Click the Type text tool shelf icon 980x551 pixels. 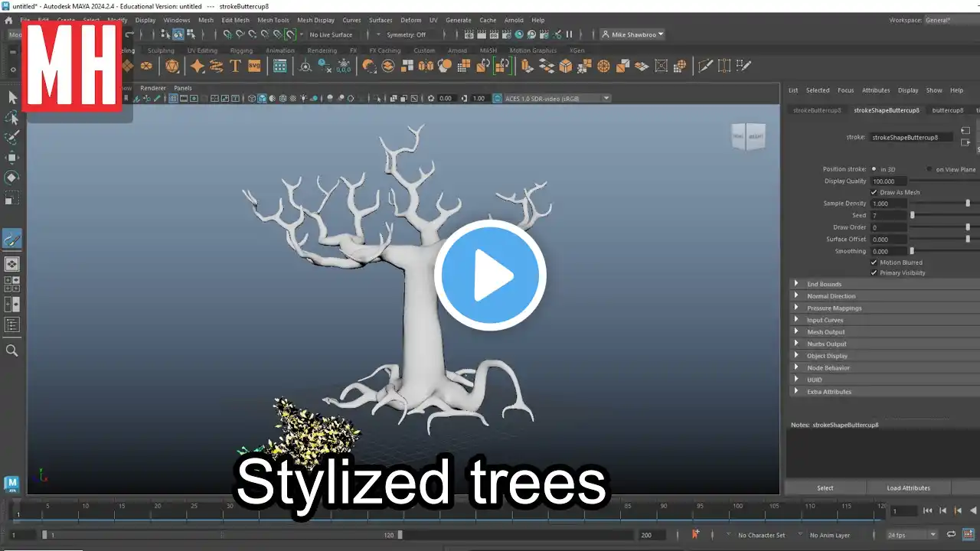click(x=235, y=67)
